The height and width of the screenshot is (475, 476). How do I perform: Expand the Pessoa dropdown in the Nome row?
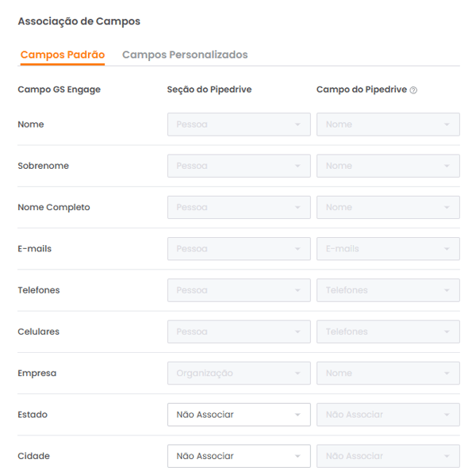(239, 124)
